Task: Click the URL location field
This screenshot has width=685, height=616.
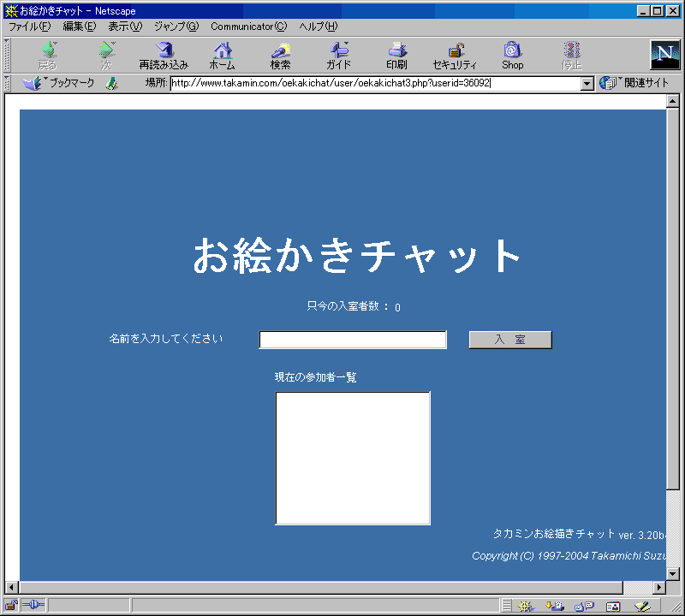Action: (375, 83)
